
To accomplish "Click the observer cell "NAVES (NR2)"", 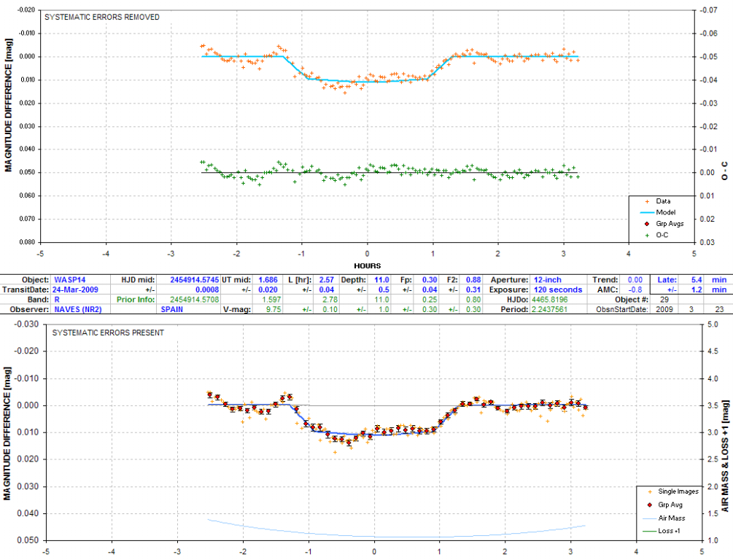I will click(x=78, y=309).
